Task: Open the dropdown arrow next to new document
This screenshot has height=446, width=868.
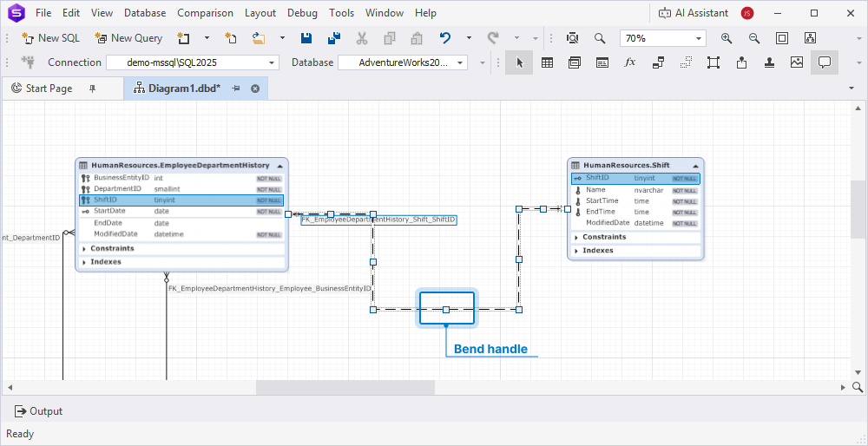Action: [x=207, y=38]
